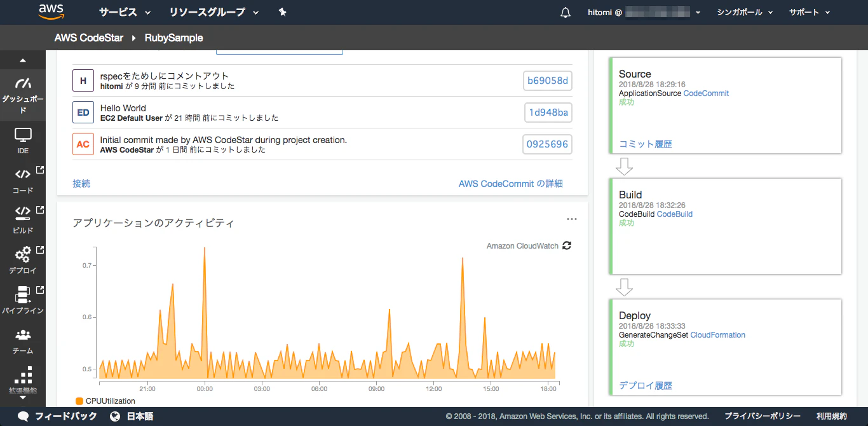868x426 pixels.
Task: Open commit 1d948ba
Action: 548,113
